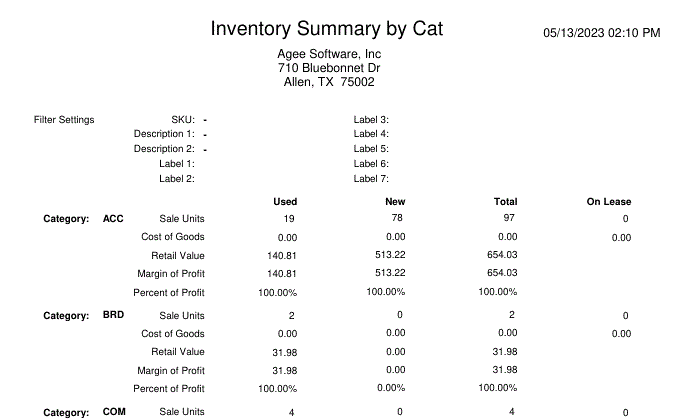Click the New column header
This screenshot has height=419, width=675.
(x=395, y=202)
